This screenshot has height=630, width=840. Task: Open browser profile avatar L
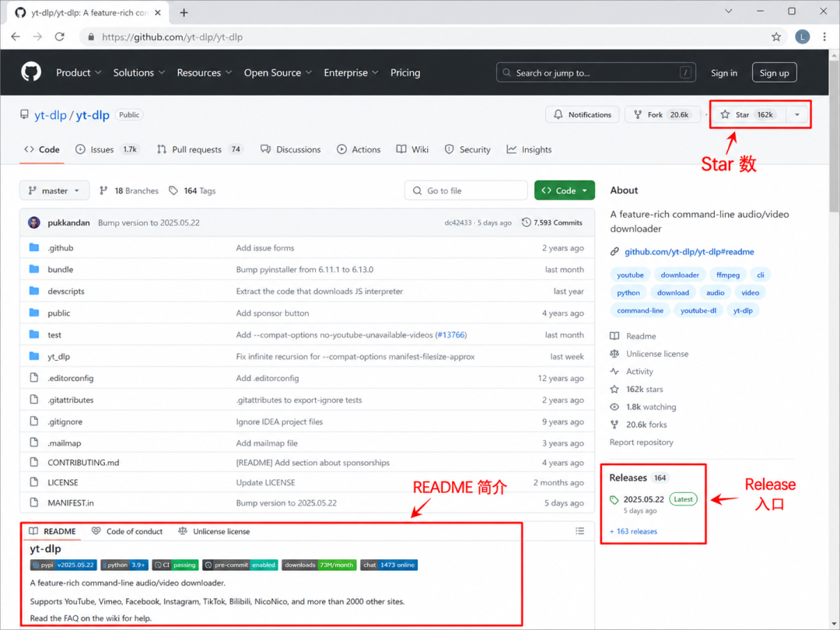[802, 37]
